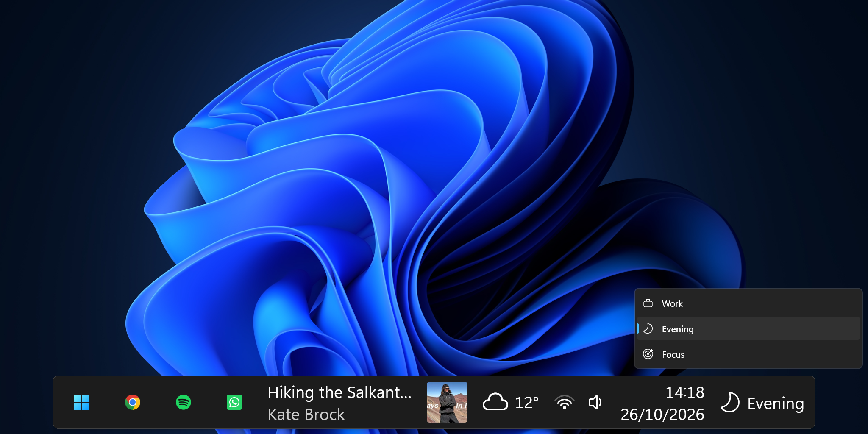Image resolution: width=868 pixels, height=434 pixels.
Task: Launch Google Chrome from the taskbar
Action: pyautogui.click(x=133, y=402)
